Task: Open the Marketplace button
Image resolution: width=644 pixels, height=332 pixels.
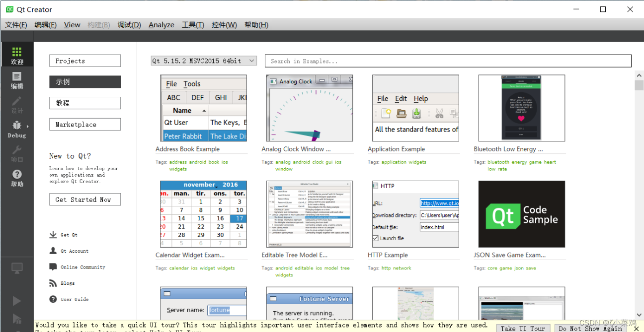Action: click(85, 124)
